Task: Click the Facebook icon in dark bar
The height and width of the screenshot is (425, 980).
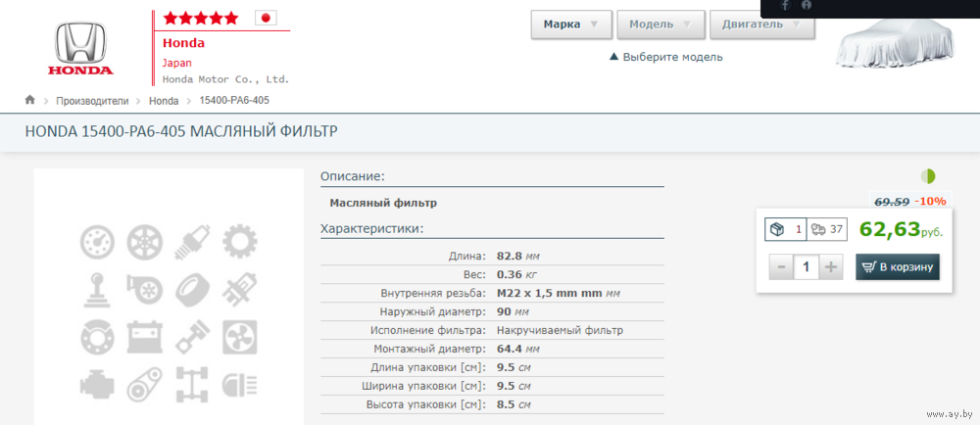Action: pyautogui.click(x=784, y=5)
